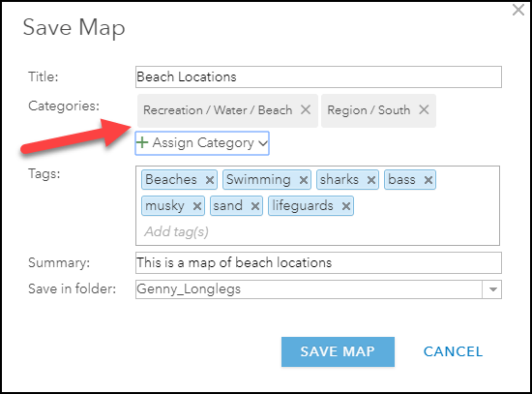This screenshot has height=394, width=532.
Task: Expand the Save in folder dropdown arrow
Action: tap(492, 289)
